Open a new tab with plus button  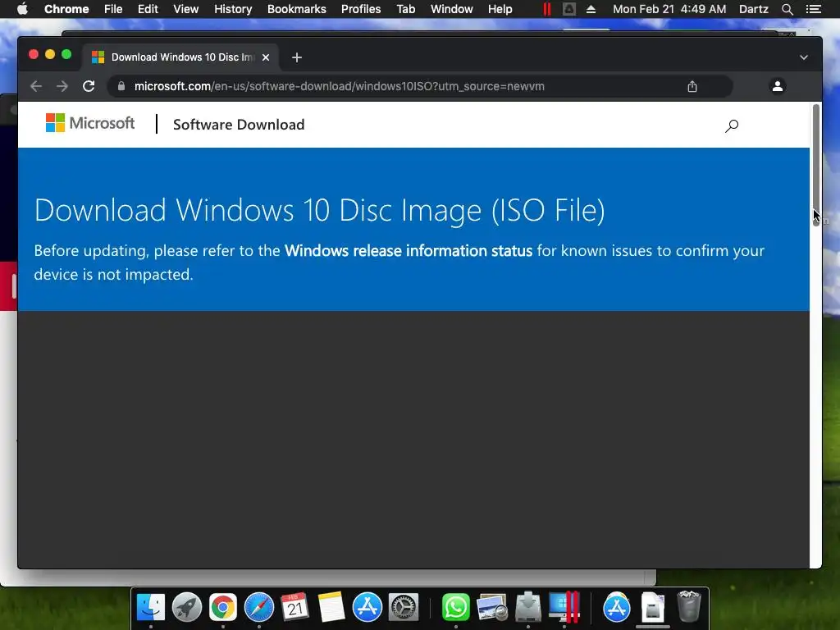(x=297, y=57)
